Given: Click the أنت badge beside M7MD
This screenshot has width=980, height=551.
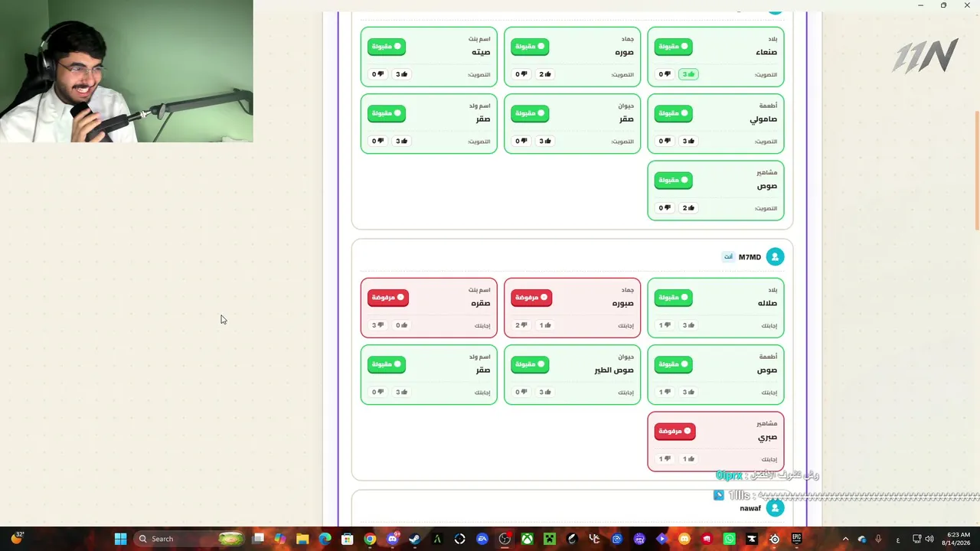Looking at the screenshot, I should (728, 257).
